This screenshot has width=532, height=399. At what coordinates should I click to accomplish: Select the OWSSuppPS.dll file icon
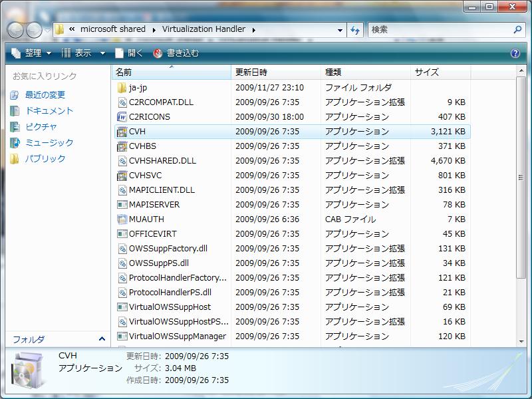click(122, 263)
